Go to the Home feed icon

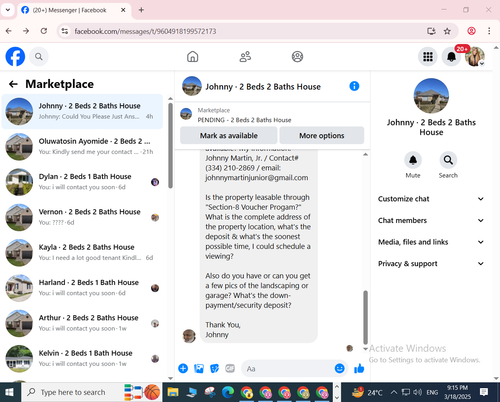192,57
